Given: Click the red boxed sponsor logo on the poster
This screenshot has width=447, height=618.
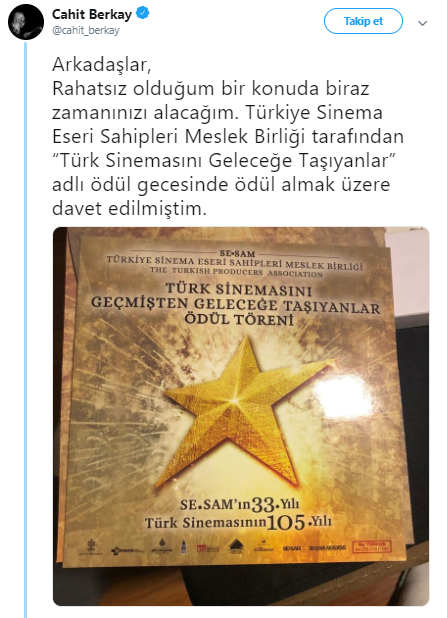Looking at the screenshot, I should click(x=372, y=546).
